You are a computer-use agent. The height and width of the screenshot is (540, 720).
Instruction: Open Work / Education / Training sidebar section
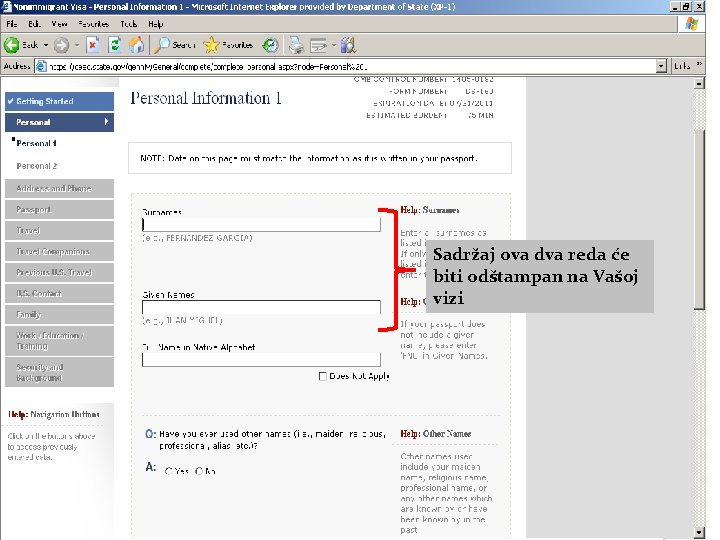coord(59,341)
